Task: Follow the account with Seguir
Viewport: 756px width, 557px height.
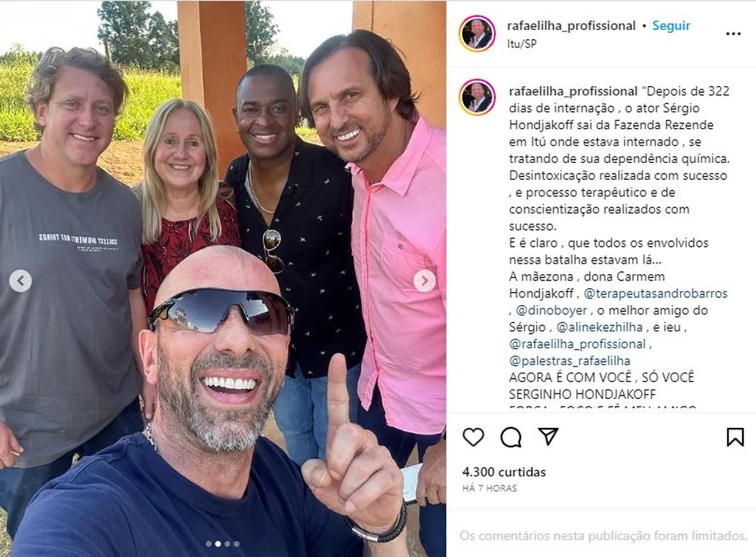Action: pyautogui.click(x=671, y=25)
